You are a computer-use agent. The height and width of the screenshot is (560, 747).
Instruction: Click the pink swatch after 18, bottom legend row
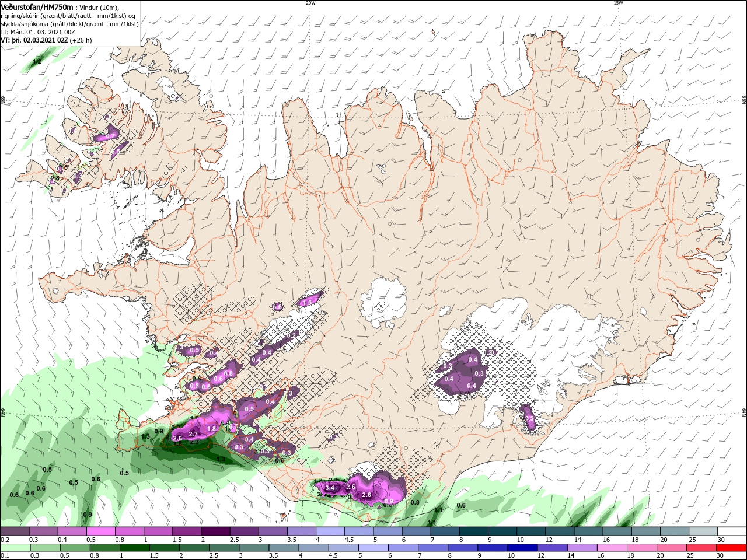pos(643,548)
